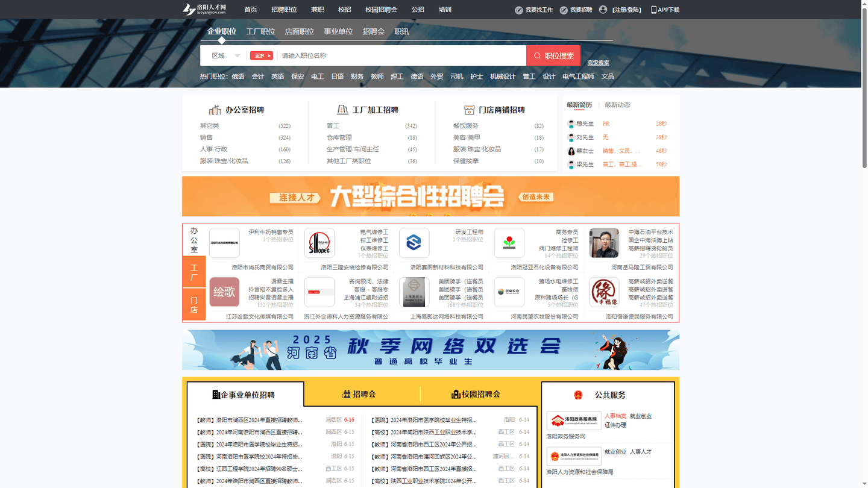The image size is (868, 488).
Task: Open the SINOPEC 洛阳三隆安装检修 logo
Action: (319, 243)
